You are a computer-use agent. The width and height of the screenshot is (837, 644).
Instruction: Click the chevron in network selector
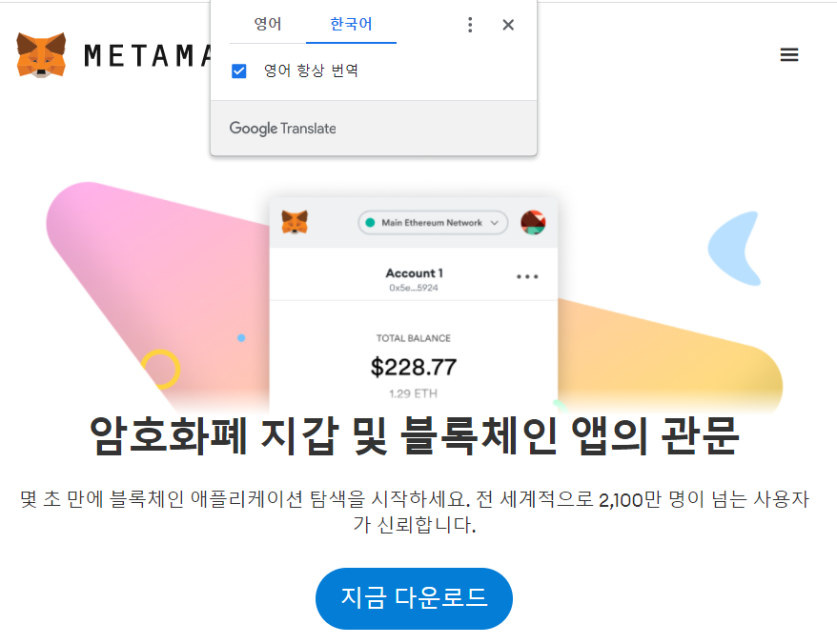(495, 223)
